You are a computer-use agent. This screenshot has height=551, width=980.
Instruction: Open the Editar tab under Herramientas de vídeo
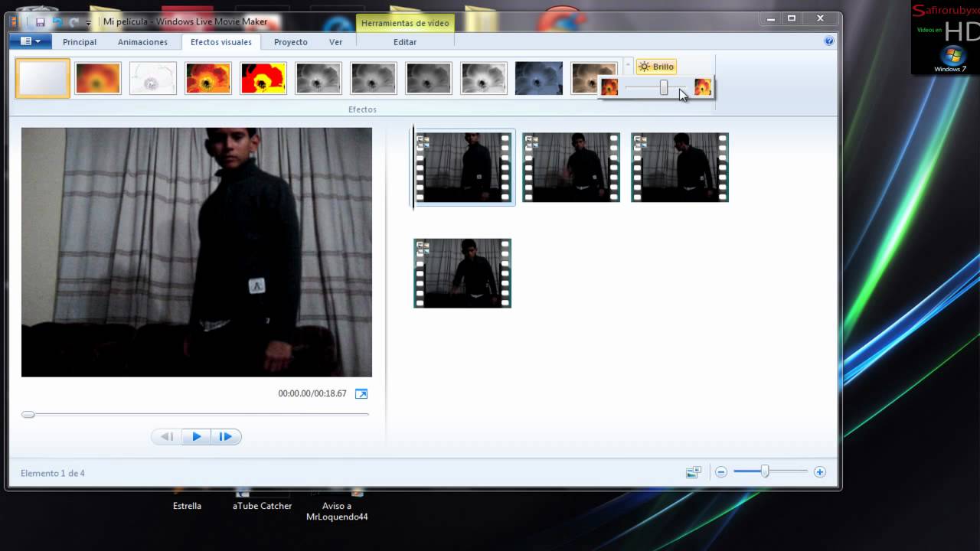[x=405, y=42]
